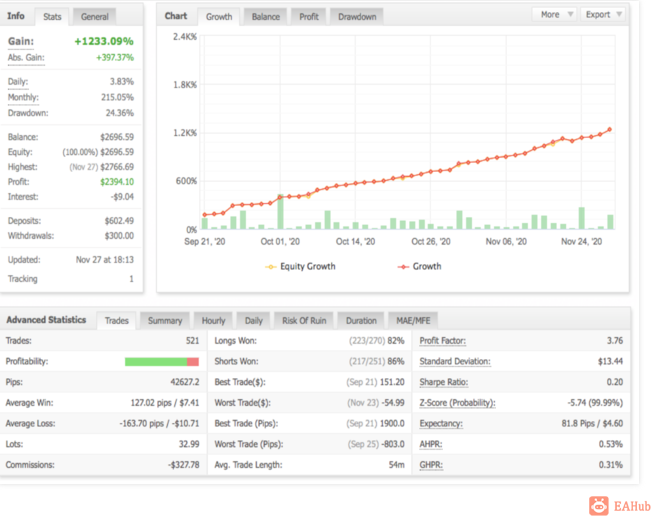660x521 pixels.
Task: Open the More dropdown menu
Action: pyautogui.click(x=556, y=15)
